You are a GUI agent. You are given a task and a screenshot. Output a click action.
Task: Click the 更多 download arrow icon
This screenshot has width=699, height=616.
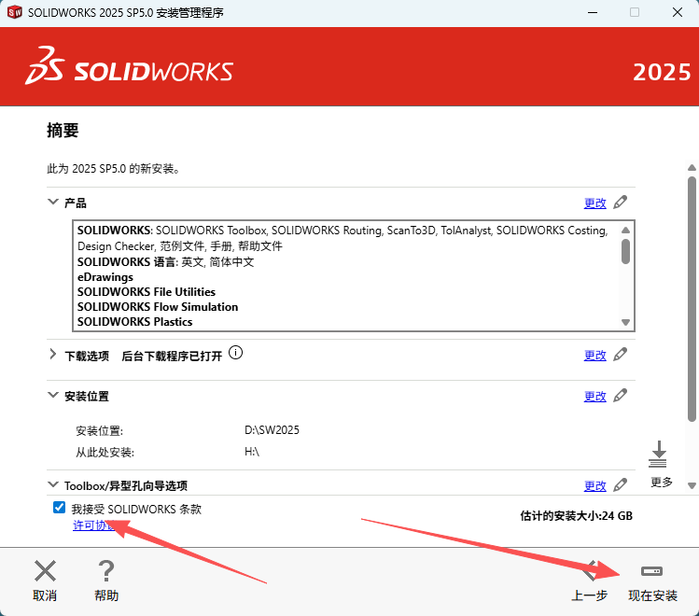click(x=658, y=455)
